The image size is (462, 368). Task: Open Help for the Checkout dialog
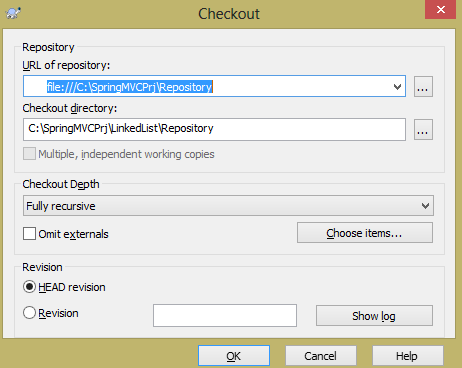pos(407,356)
